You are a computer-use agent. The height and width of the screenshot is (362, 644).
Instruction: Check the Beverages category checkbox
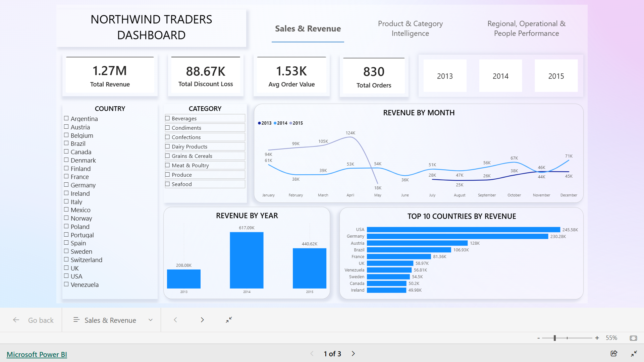167,118
